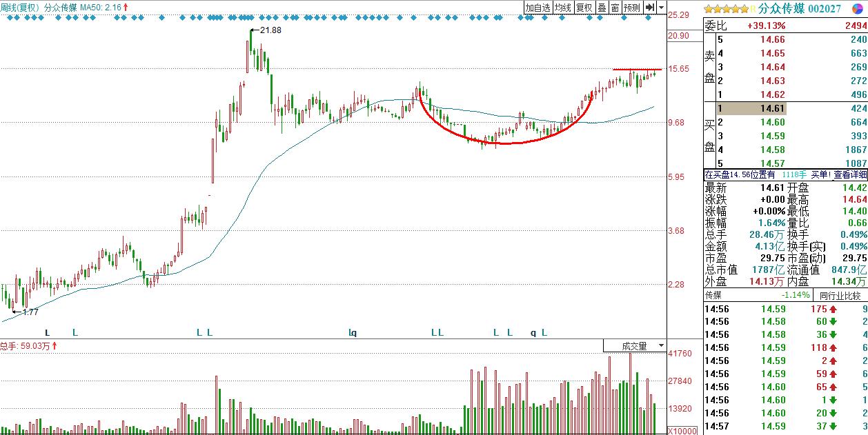
Task: Click the 金额 4.13亿 value
Action: tap(770, 246)
